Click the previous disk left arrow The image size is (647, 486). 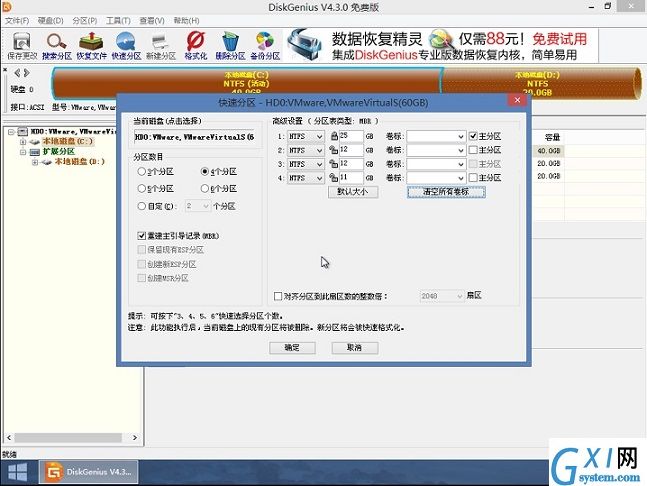point(17,73)
